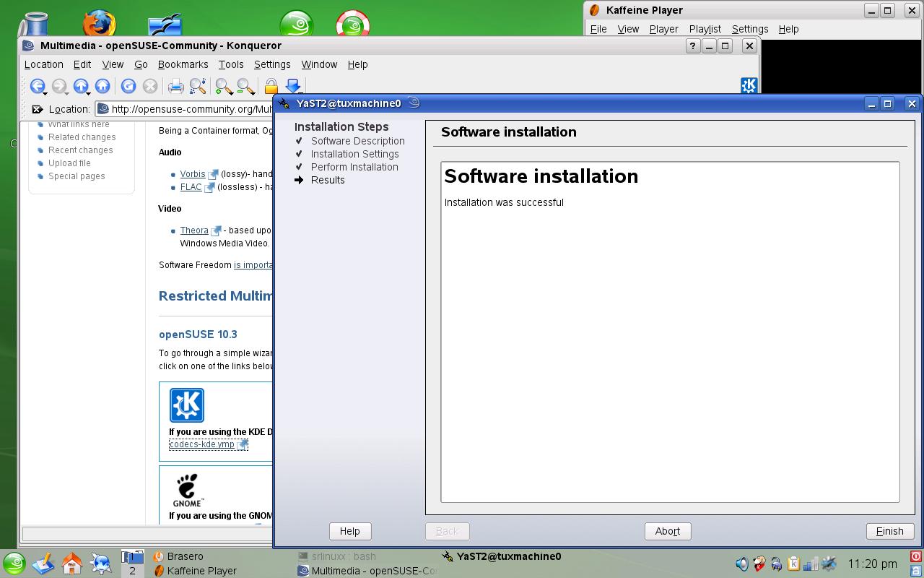Open the volume control in system tray

point(741,564)
